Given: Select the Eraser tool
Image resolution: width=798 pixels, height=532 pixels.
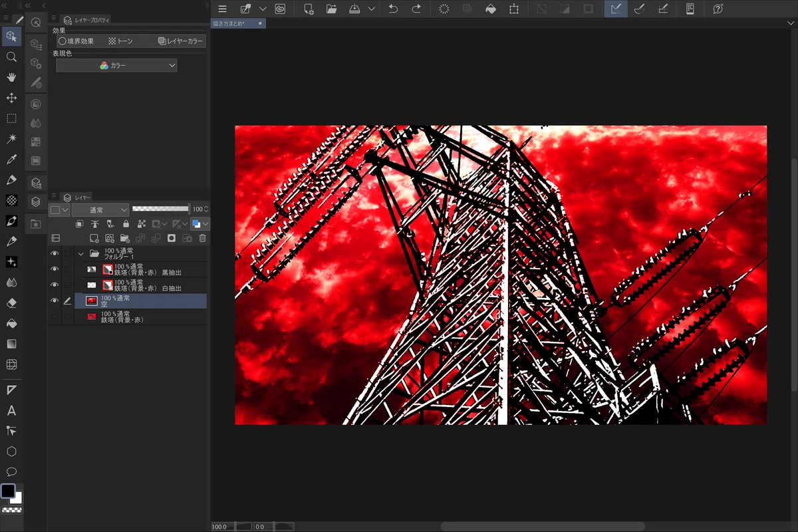Looking at the screenshot, I should tap(11, 303).
